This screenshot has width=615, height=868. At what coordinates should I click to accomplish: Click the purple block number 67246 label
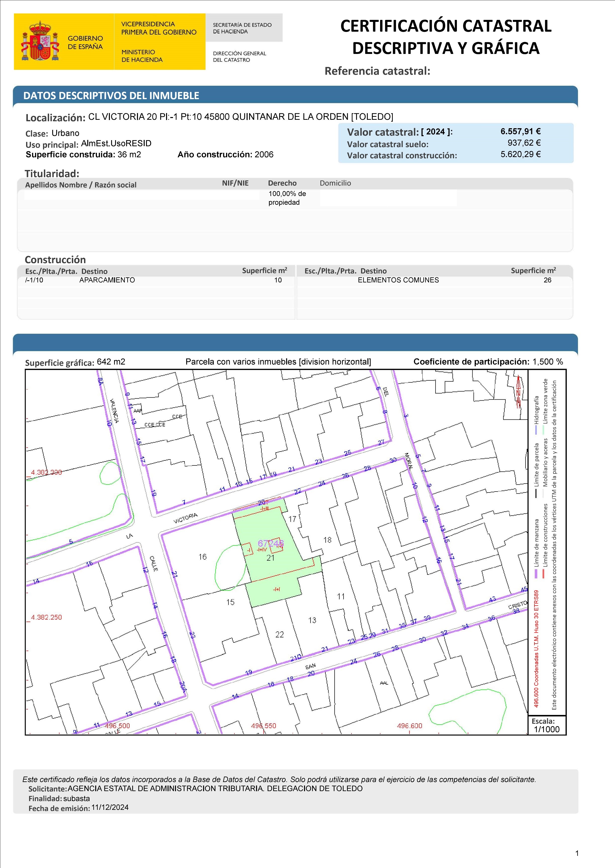271,544
